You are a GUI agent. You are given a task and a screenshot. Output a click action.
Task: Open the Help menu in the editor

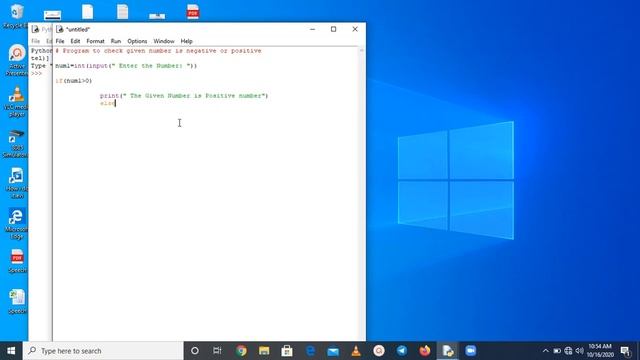click(187, 41)
